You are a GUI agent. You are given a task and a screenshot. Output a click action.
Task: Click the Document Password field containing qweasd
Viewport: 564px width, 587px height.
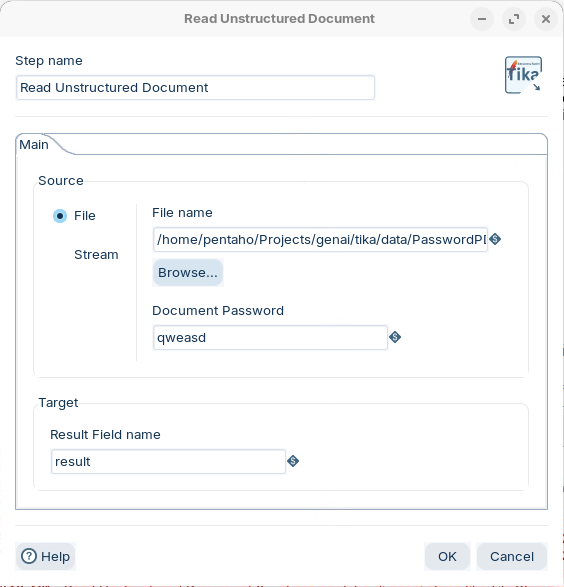coord(270,337)
